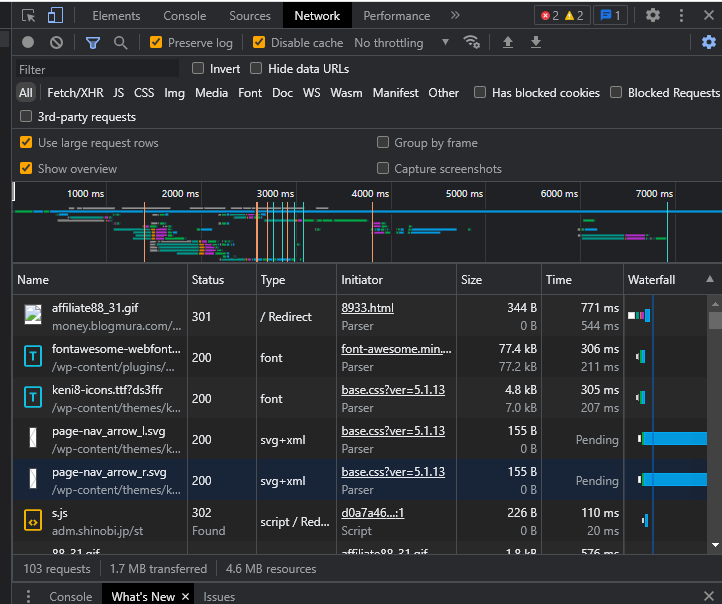Click the Filter text input
The image size is (722, 604).
coord(97,70)
